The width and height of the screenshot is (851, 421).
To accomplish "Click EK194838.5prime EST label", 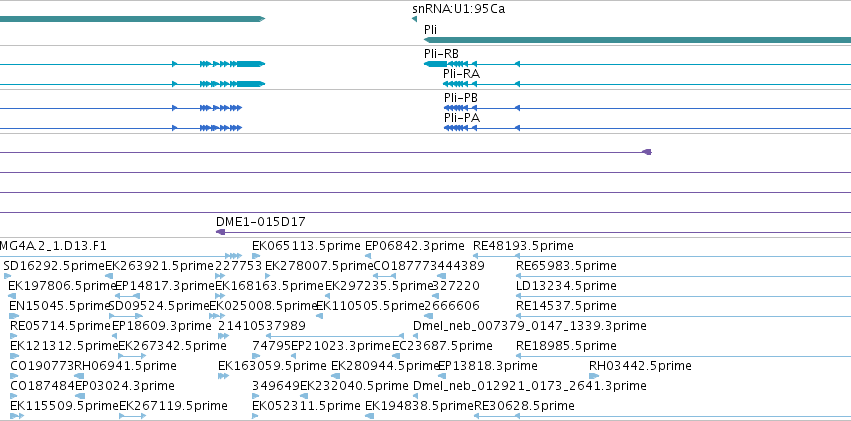I will pyautogui.click(x=420, y=406).
